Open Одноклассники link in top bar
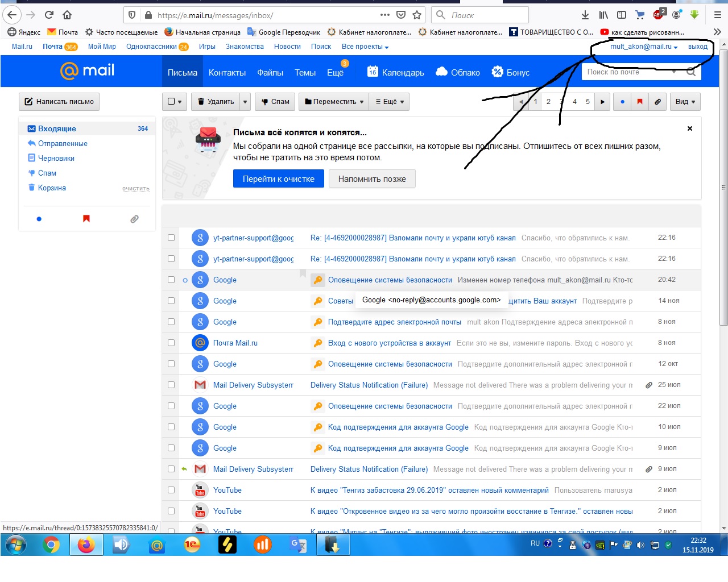This screenshot has width=728, height=582. pyautogui.click(x=151, y=47)
